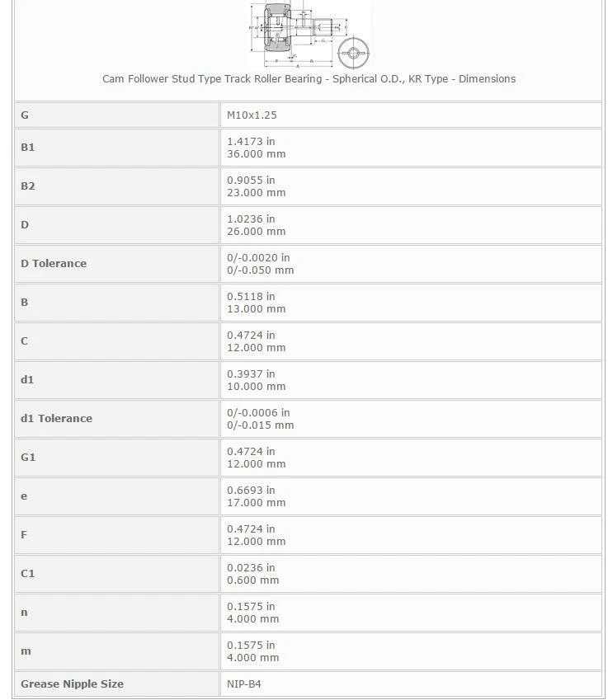Viewport: 608px width, 700px height.
Task: Click the C1 value 0.600 mm
Action: [252, 580]
